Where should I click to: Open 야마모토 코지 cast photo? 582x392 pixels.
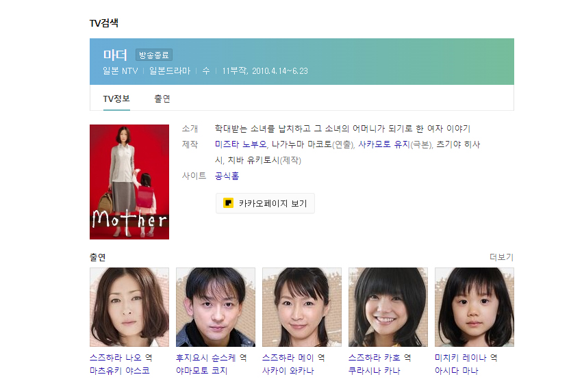click(216, 307)
